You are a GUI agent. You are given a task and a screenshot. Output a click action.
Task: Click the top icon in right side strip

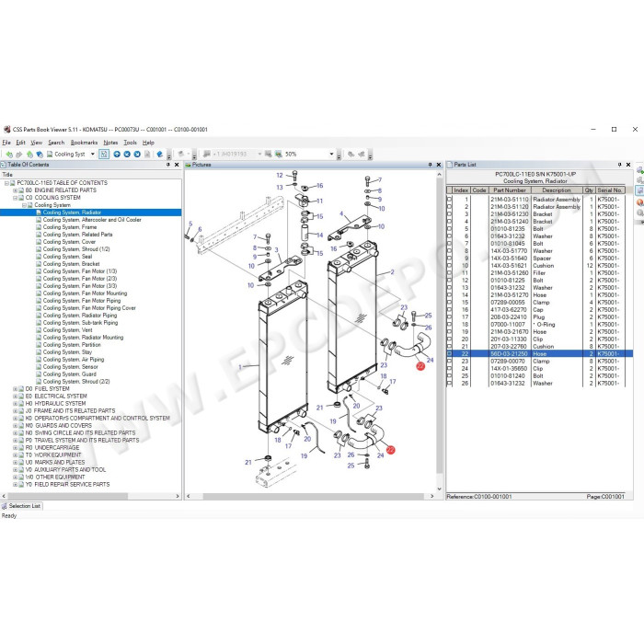pos(640,170)
